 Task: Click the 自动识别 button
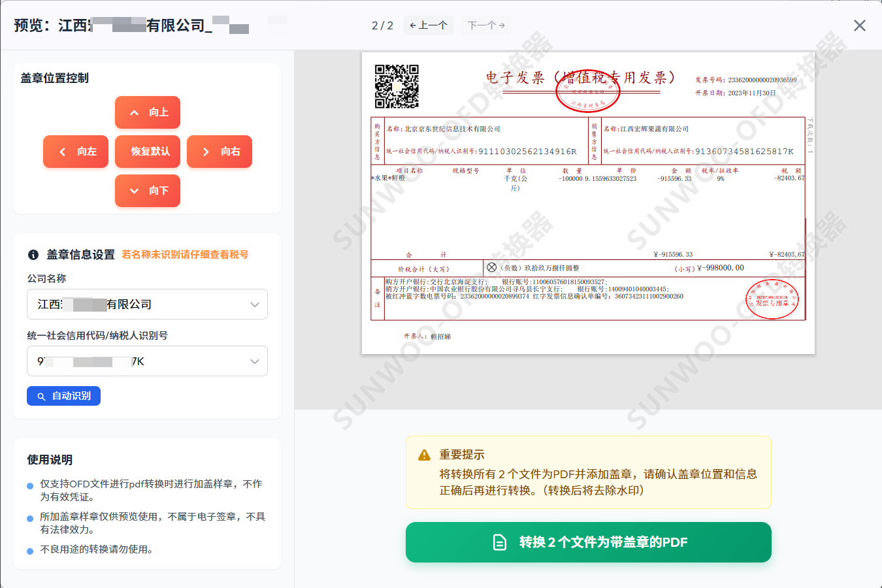63,396
